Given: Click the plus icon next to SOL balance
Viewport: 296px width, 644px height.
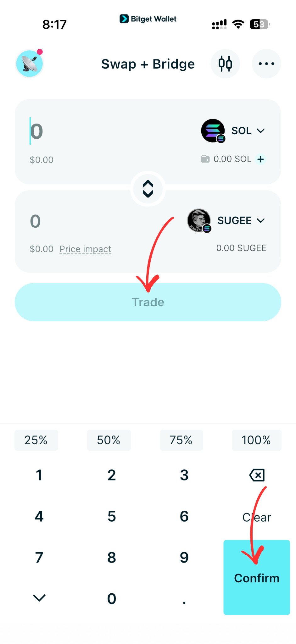Looking at the screenshot, I should (260, 159).
